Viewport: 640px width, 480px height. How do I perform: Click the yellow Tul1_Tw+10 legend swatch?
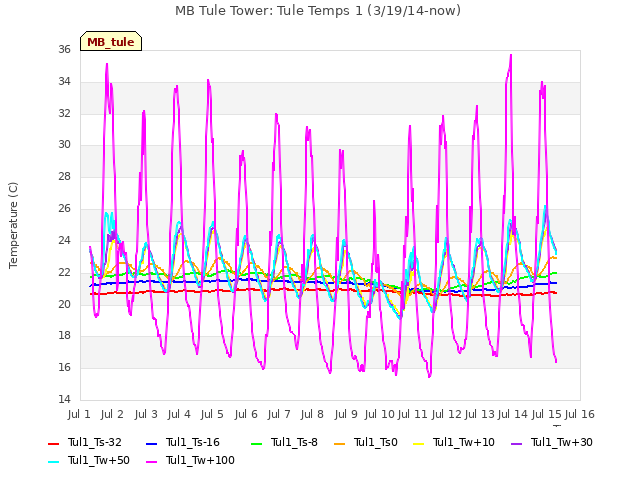point(418,444)
